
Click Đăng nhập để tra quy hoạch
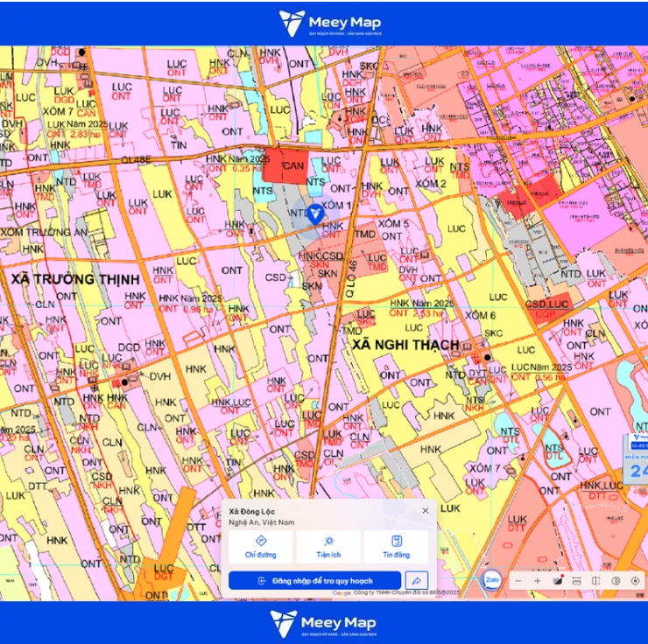(x=315, y=581)
